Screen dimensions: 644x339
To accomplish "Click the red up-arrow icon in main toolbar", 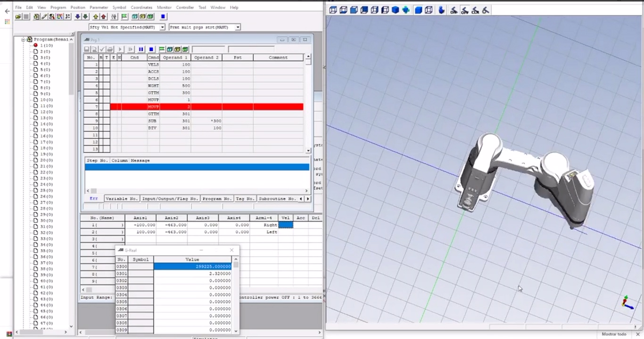I will click(x=104, y=16).
